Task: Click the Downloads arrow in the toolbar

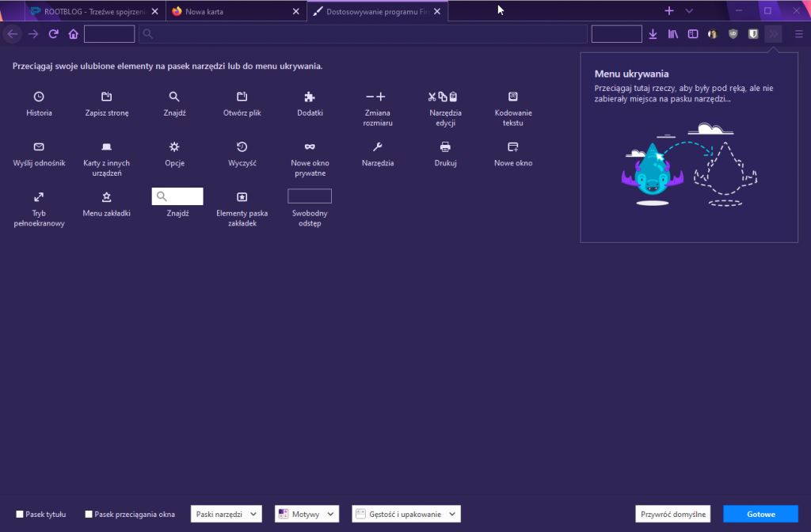Action: pyautogui.click(x=653, y=33)
